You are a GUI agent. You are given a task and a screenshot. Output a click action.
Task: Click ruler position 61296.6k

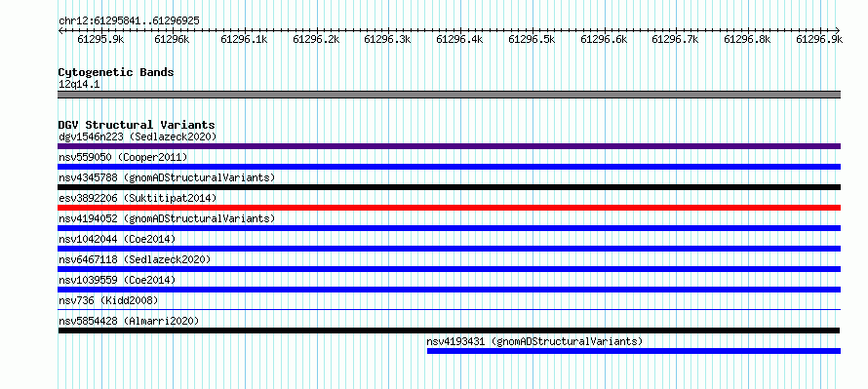coord(604,39)
